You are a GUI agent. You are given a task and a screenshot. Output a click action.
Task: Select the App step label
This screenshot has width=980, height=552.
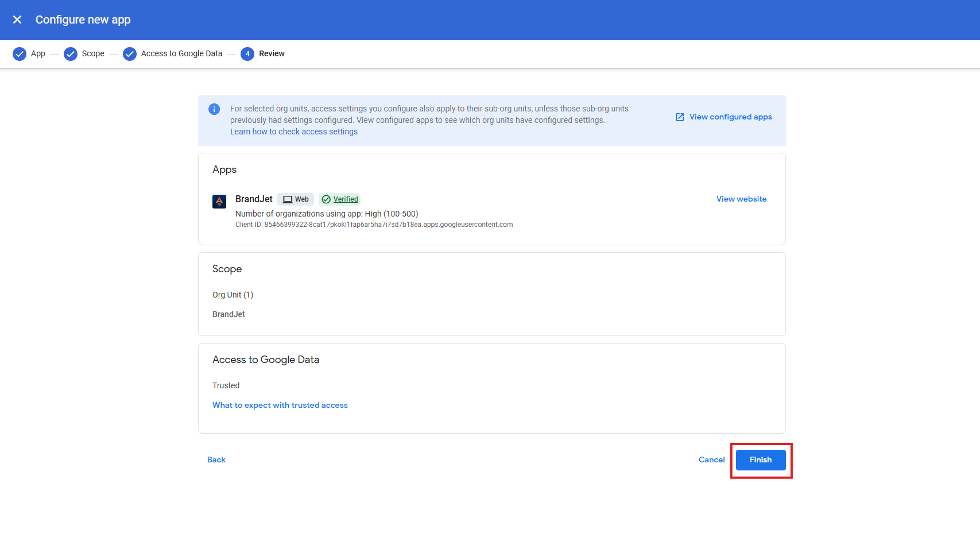coord(38,53)
